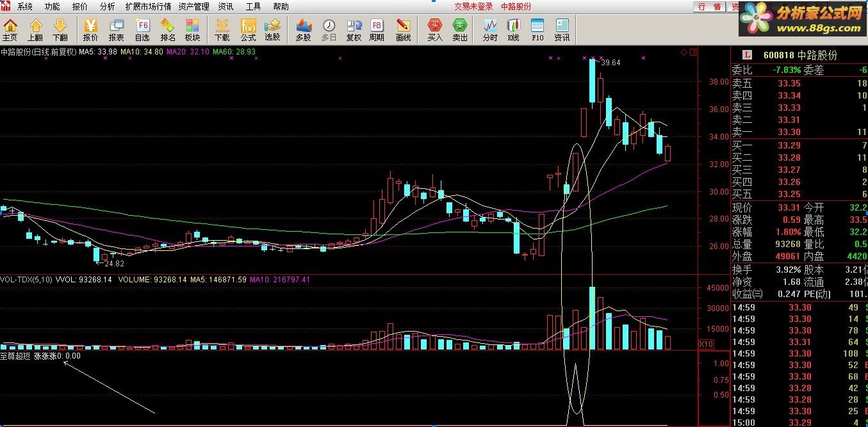Click 外盘 value 49061
The height and width of the screenshot is (427, 868).
787,256
